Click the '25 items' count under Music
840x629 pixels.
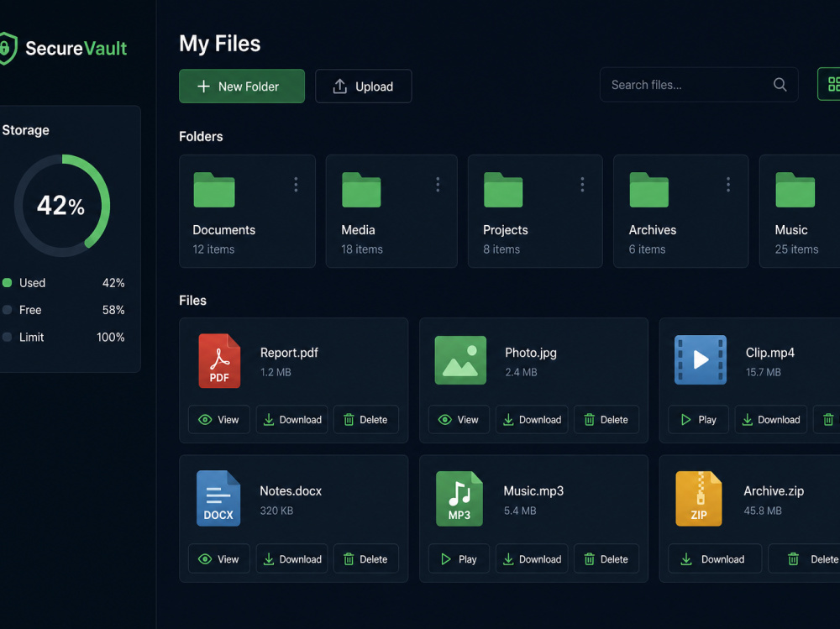pyautogui.click(x=796, y=249)
